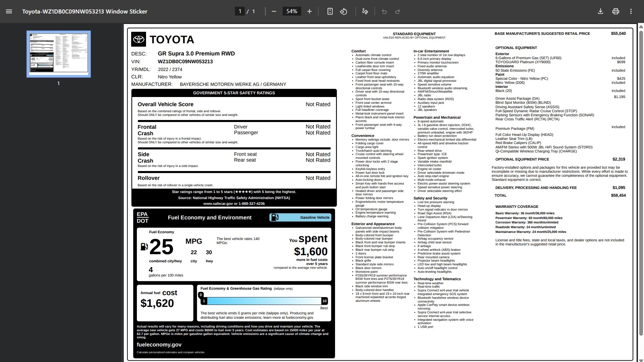Activate the draw annotation tool
This screenshot has height=362, width=644.
click(x=365, y=11)
